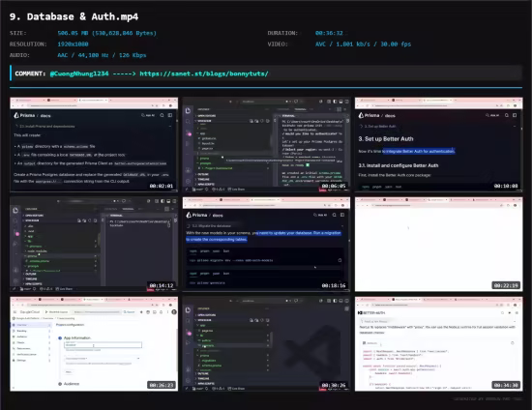Click '3. Set up Better Auth' heading
The width and height of the screenshot is (532, 410).
(386, 139)
